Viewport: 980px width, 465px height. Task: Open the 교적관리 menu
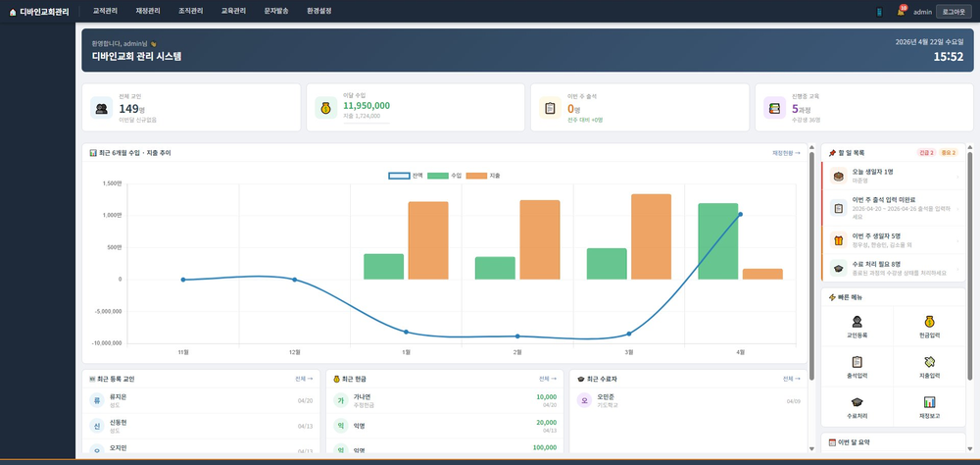pos(105,11)
